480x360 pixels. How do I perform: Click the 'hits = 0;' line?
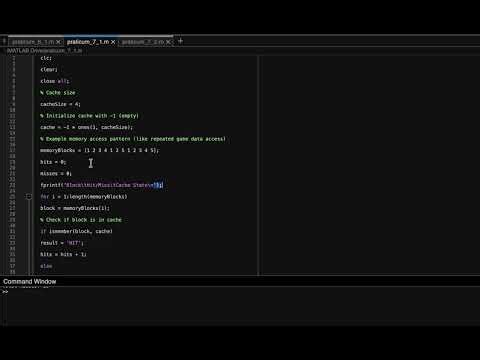pyautogui.click(x=53, y=162)
